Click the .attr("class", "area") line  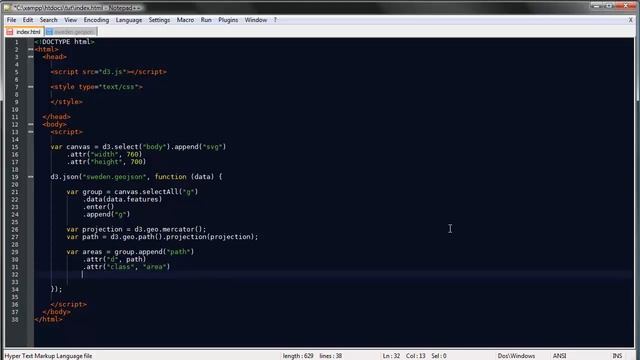(x=127, y=267)
